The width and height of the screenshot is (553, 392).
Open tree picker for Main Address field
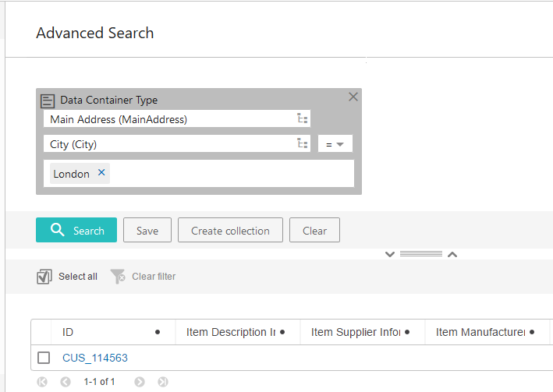coord(303,119)
